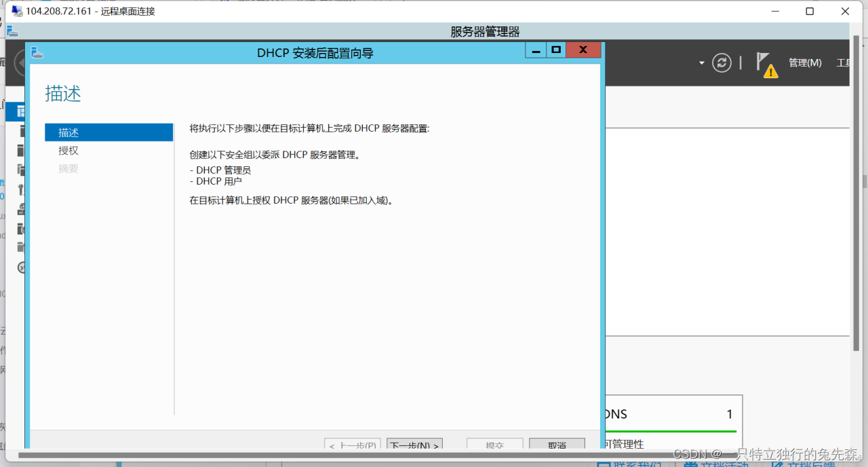
Task: Minimize the DHCP configuration wizard
Action: coord(536,50)
